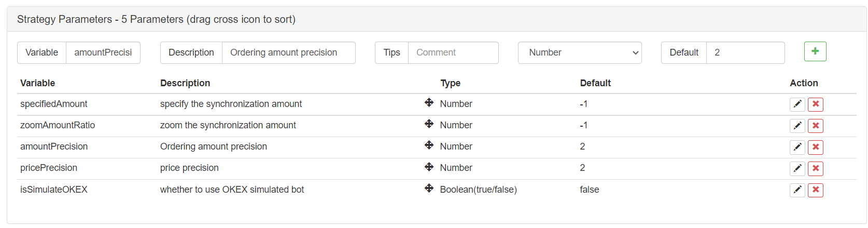The width and height of the screenshot is (868, 228).
Task: Click the green plus add parameter button
Action: click(x=815, y=51)
